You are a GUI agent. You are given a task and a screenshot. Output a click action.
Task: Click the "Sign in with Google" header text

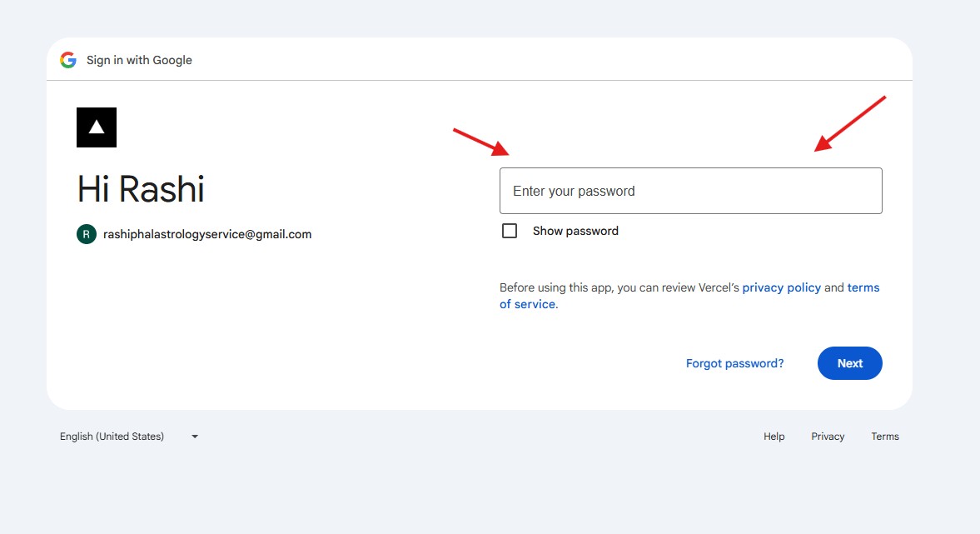coord(139,60)
